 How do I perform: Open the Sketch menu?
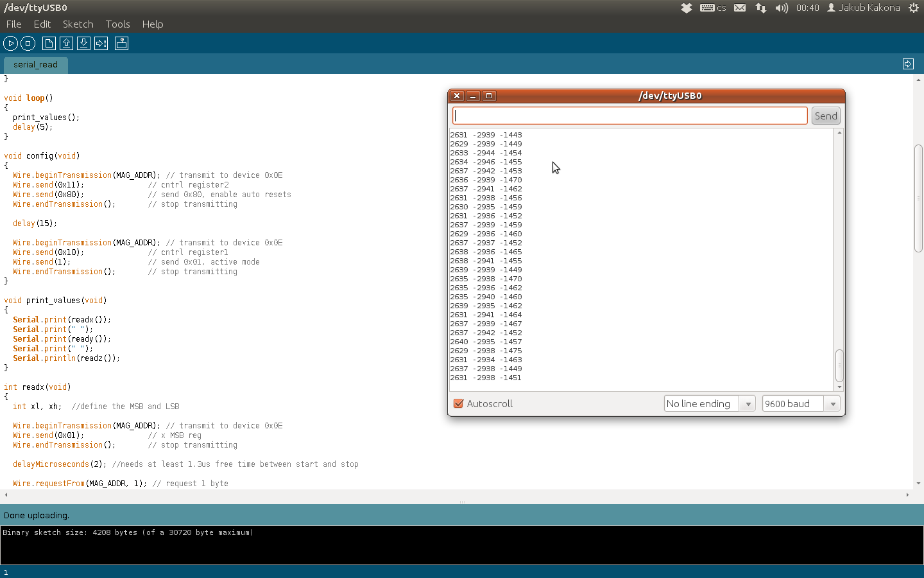78,24
